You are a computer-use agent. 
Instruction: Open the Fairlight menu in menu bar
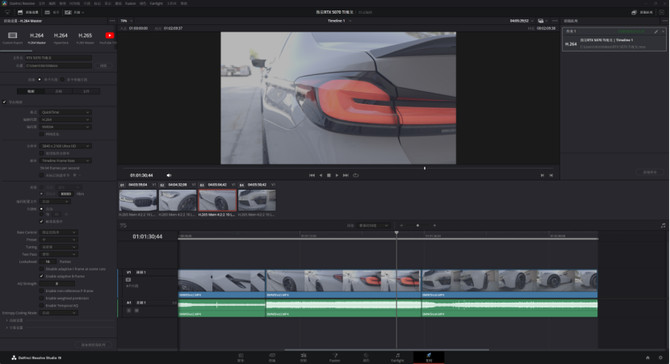pos(156,3)
